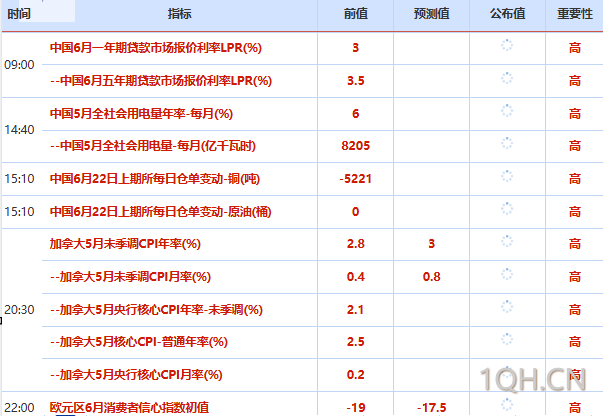Click importance 高 for 用电量年率 row

[x=575, y=114]
